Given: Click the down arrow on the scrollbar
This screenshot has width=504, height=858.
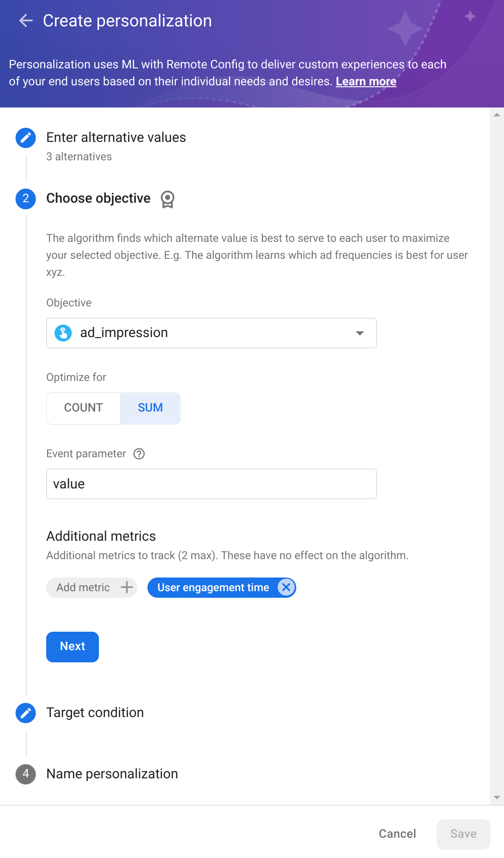Looking at the screenshot, I should (497, 796).
